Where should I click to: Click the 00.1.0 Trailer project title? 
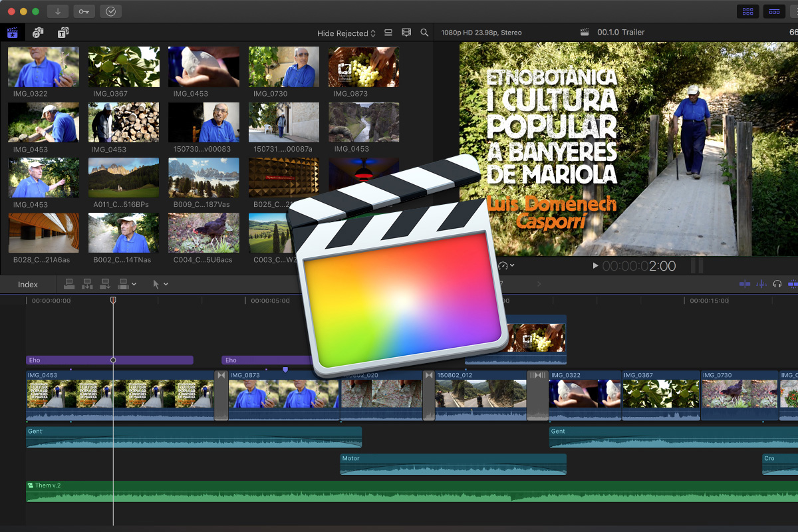621,33
